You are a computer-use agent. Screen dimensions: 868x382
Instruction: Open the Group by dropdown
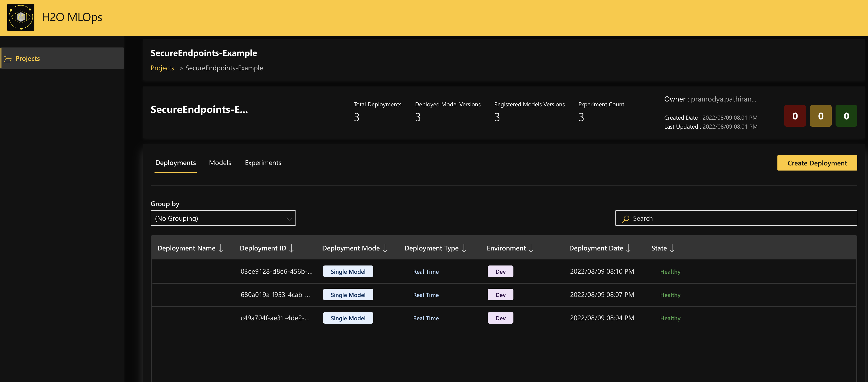(223, 218)
